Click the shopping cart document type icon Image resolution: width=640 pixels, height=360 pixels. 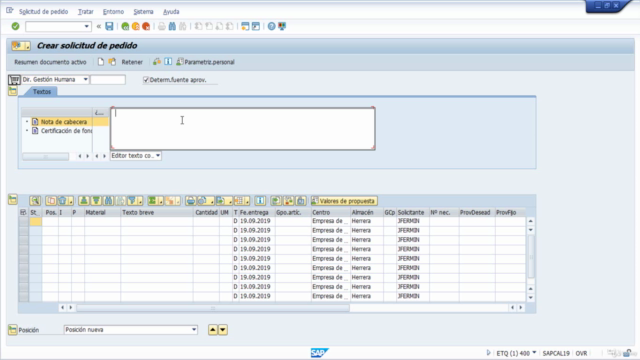pyautogui.click(x=14, y=80)
